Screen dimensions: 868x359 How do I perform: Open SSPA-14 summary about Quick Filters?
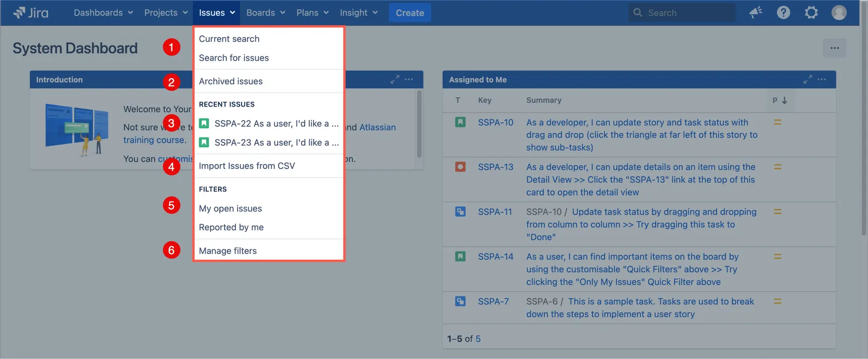(x=633, y=269)
